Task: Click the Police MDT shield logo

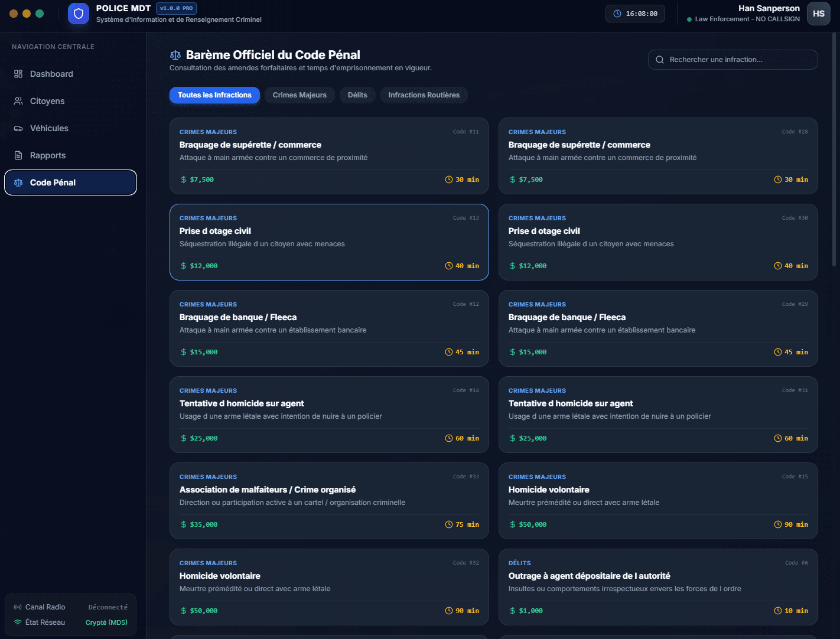Action: click(79, 14)
